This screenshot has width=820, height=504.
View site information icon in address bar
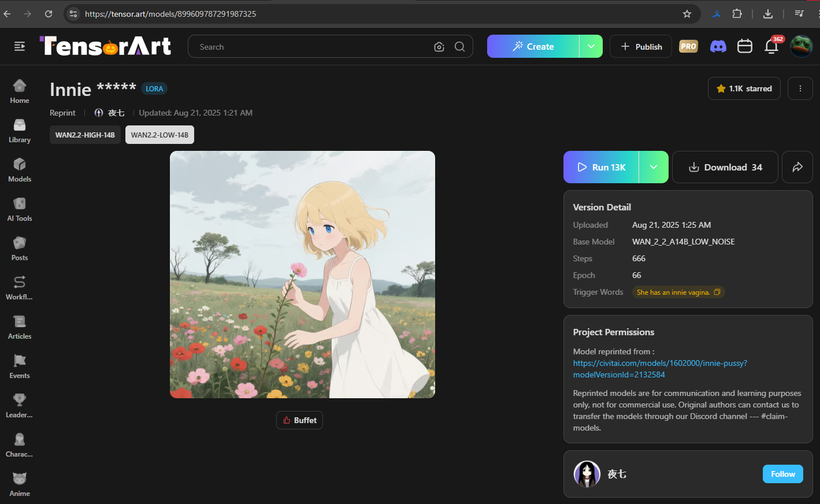click(x=73, y=14)
